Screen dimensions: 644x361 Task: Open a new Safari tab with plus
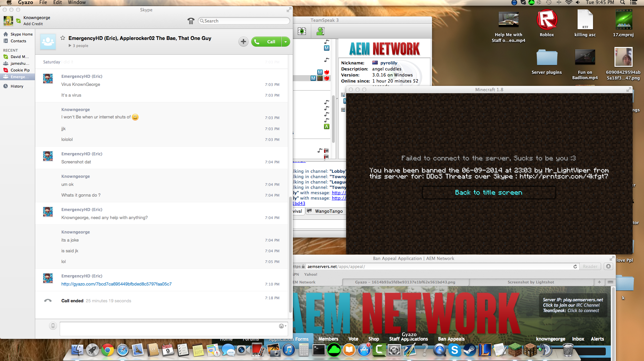click(599, 282)
